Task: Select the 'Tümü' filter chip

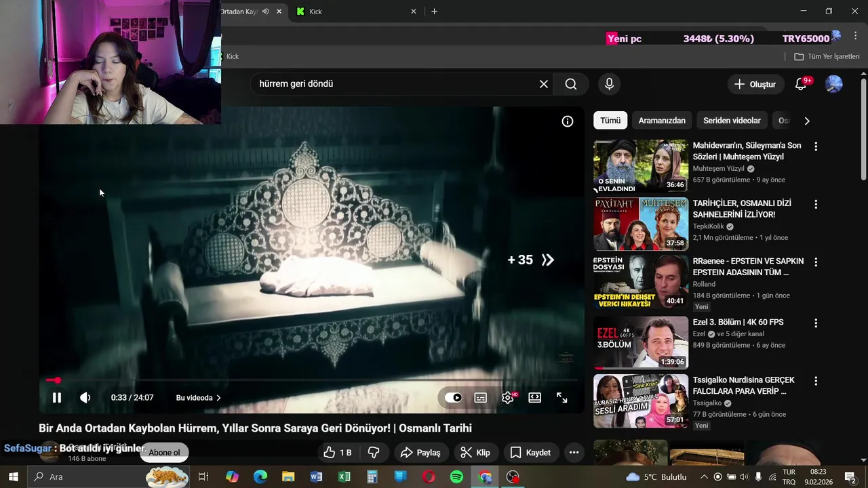Action: (x=610, y=121)
